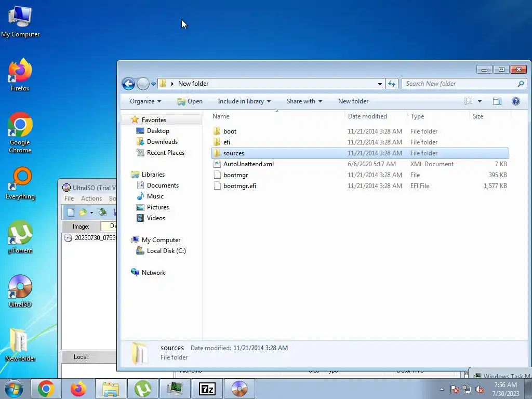532x399 pixels.
Task: Open UltraISO desktop shortcut
Action: pos(20,291)
